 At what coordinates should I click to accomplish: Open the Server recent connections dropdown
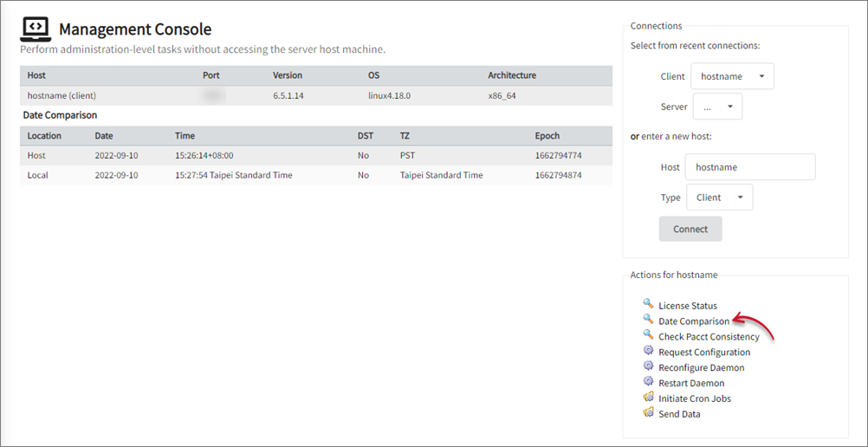tap(717, 107)
